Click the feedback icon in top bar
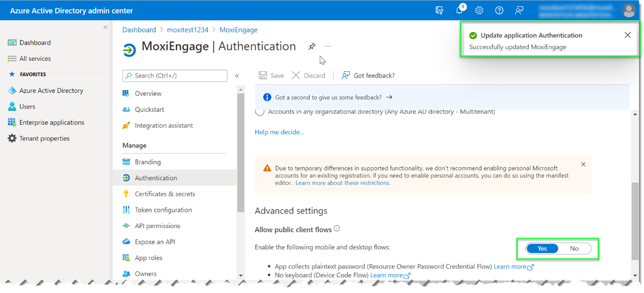Image resolution: width=644 pixels, height=293 pixels. 519,10
